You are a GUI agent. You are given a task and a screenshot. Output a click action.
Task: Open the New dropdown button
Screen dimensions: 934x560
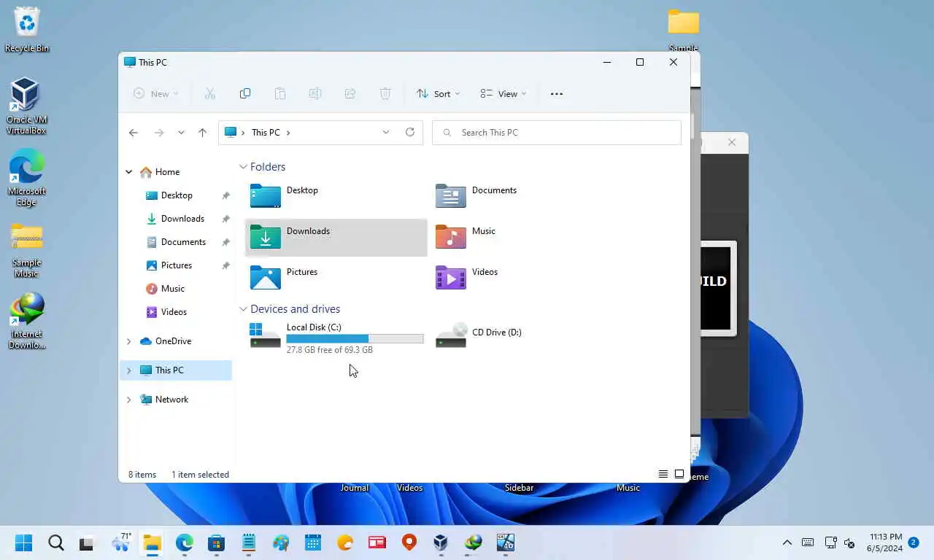[x=155, y=93]
